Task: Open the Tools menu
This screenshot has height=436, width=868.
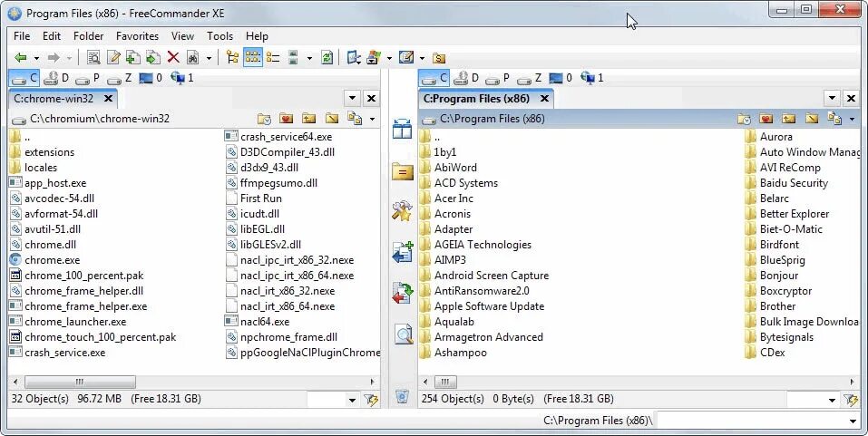Action: pyautogui.click(x=219, y=36)
